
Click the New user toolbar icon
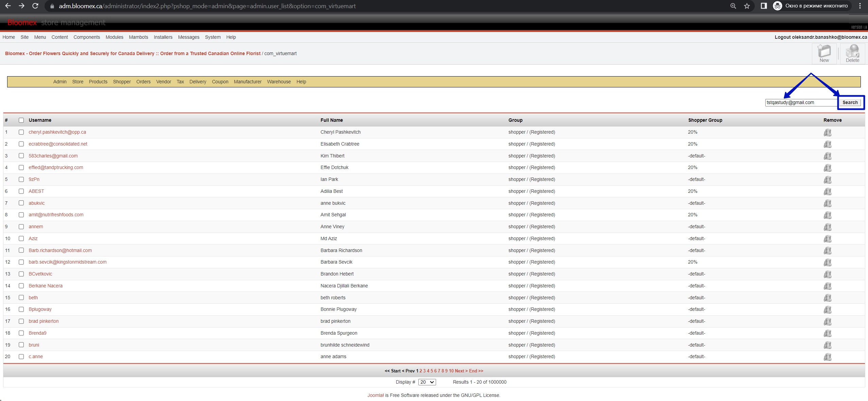point(824,54)
